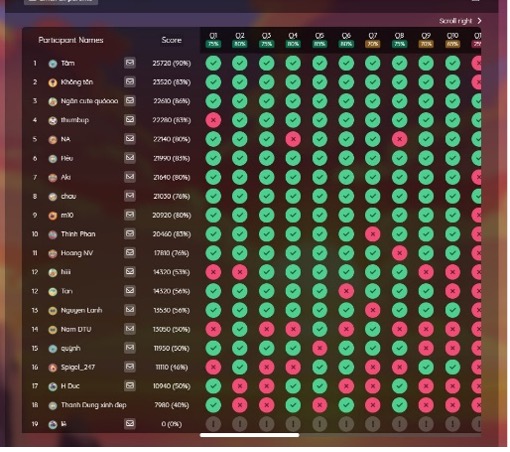Open the mail icon for Thinh Phan
Screen dimensions: 510x452
pyautogui.click(x=130, y=234)
